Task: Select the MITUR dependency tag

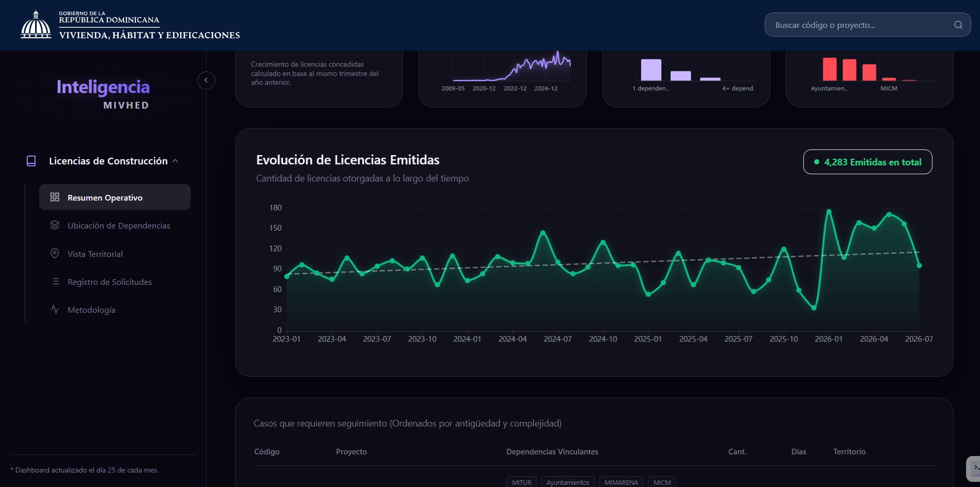Action: click(x=521, y=482)
